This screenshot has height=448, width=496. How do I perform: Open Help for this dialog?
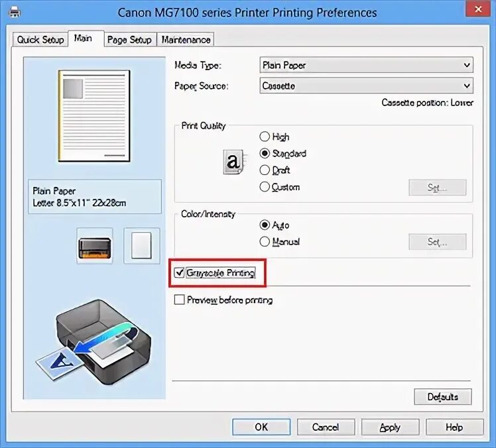[x=455, y=427]
